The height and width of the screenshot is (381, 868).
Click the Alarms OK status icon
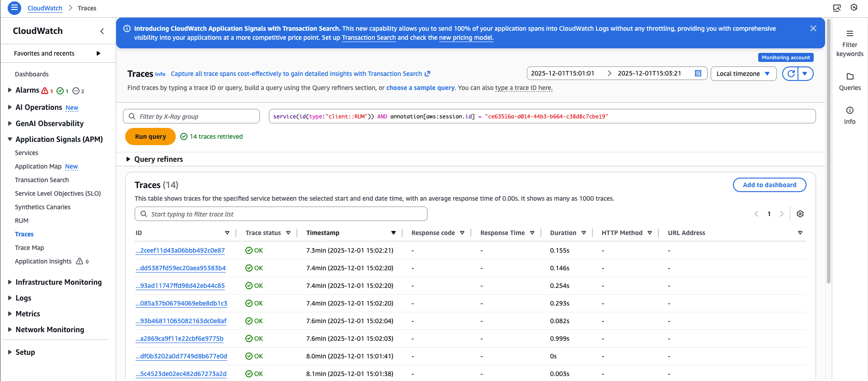[x=60, y=91]
